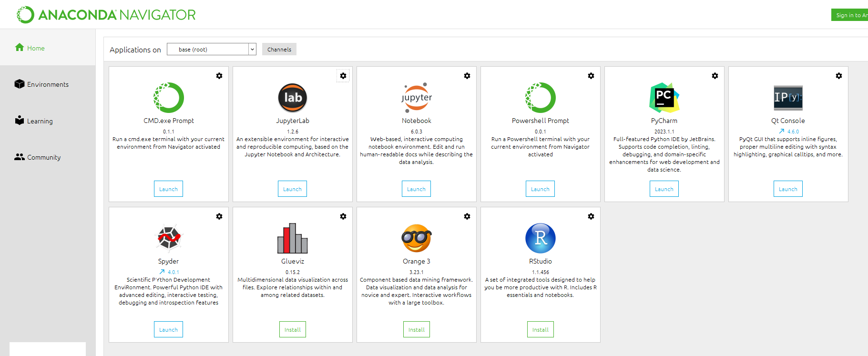Go to the Community tab
This screenshot has width=868, height=356.
(x=38, y=157)
